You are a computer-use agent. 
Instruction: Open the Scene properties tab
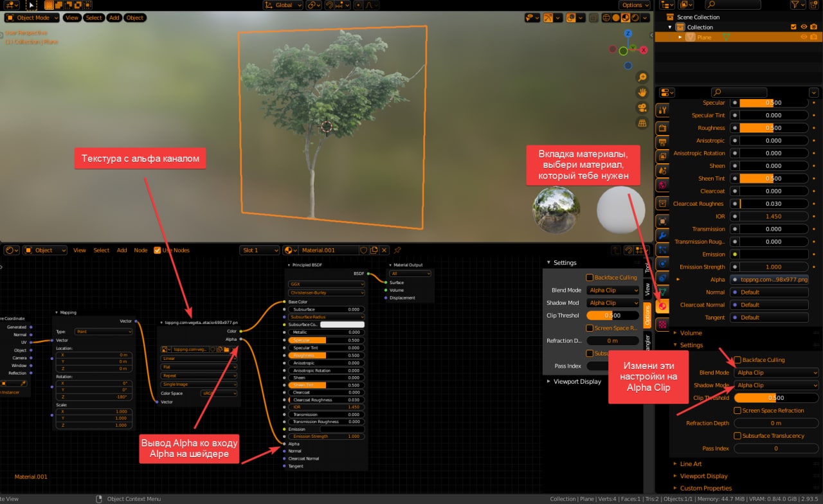pos(662,170)
